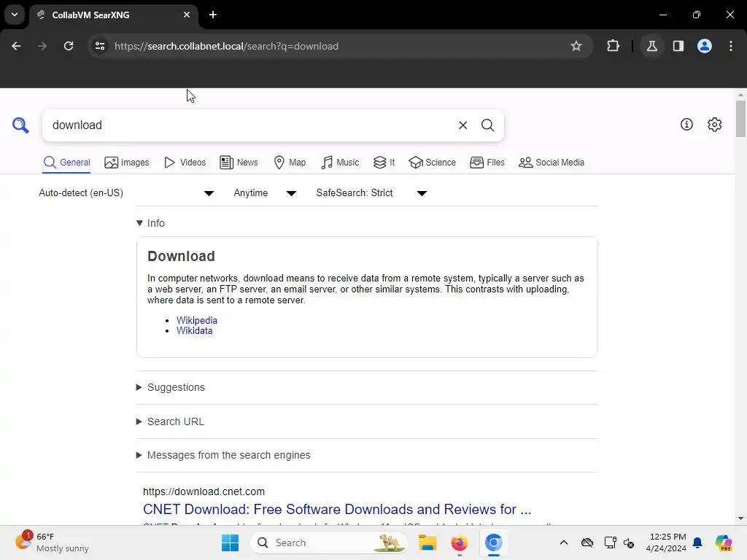Screen dimensions: 747x560
Task: Open Chrome Labs flask icon
Action: [x=651, y=46]
